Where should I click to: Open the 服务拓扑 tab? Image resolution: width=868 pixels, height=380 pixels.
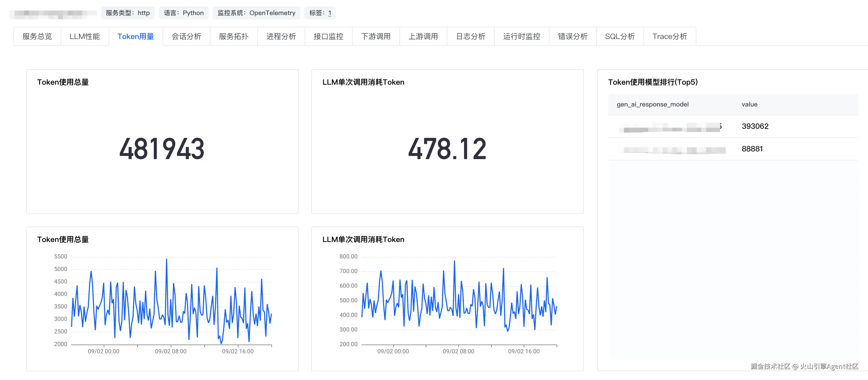pyautogui.click(x=234, y=36)
